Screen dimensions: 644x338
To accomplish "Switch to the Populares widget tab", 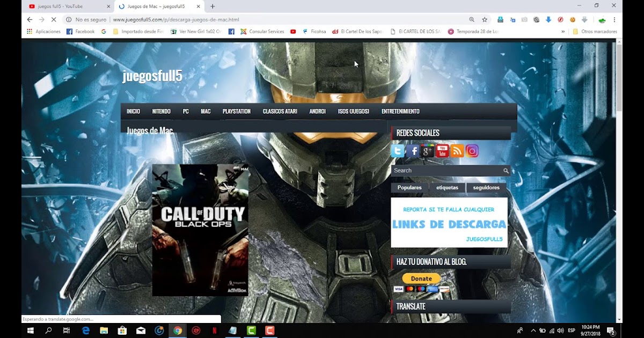I will (x=409, y=188).
